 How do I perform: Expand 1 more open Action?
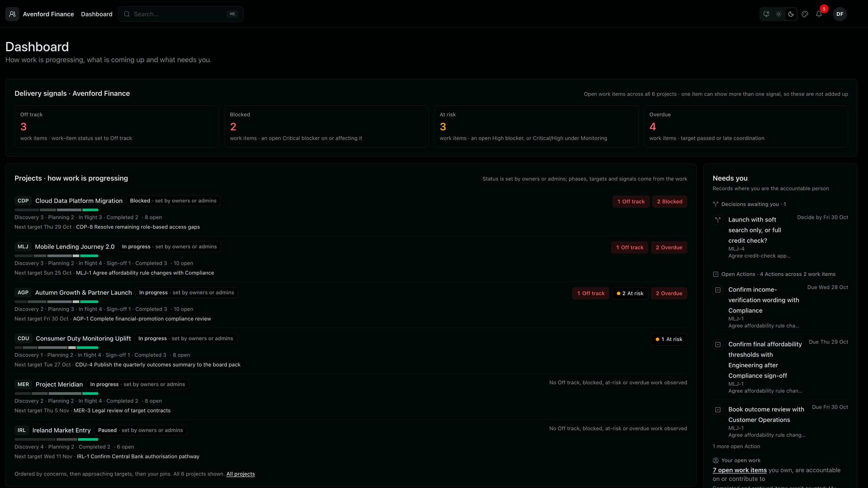[x=736, y=446]
